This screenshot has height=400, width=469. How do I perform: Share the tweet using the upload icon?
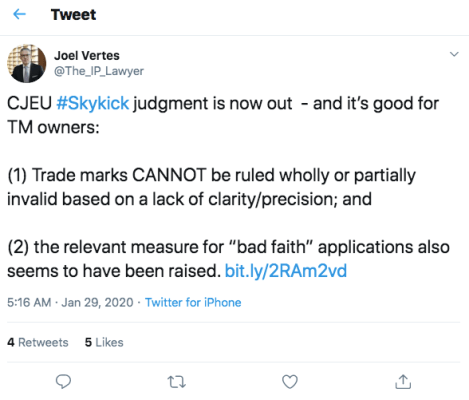[403, 382]
